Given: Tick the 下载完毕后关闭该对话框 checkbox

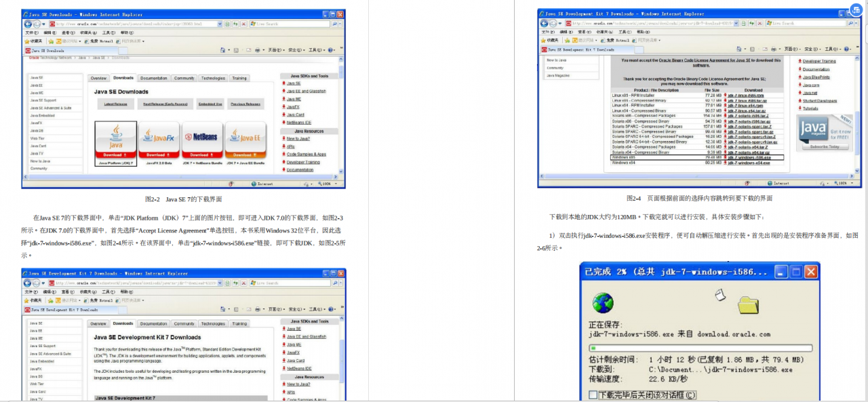Looking at the screenshot, I should [x=593, y=395].
